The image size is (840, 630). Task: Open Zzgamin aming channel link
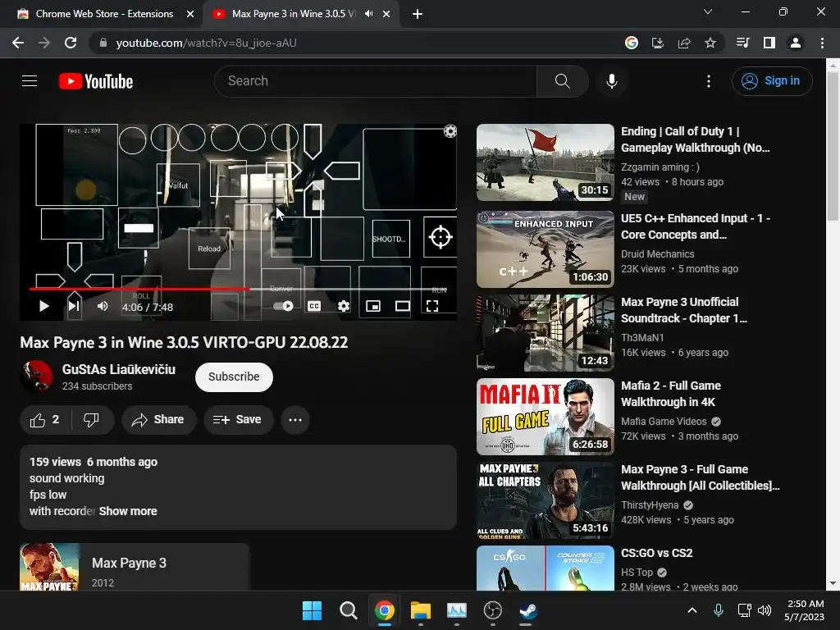pyautogui.click(x=660, y=167)
